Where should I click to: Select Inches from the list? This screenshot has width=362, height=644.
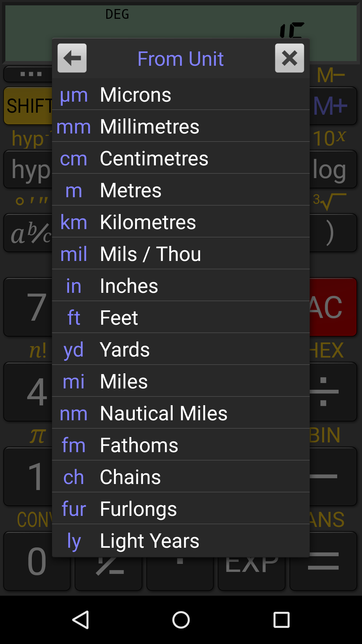tap(181, 286)
